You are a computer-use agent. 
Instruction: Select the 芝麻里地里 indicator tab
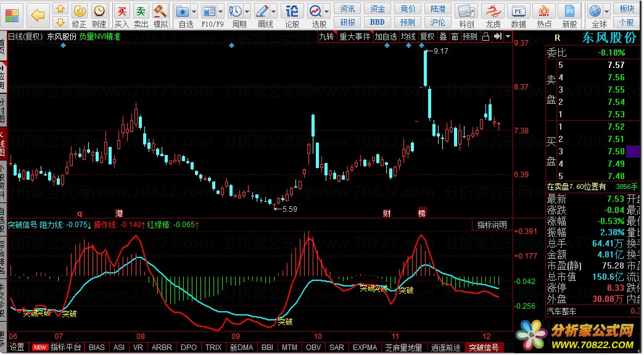pos(403,348)
